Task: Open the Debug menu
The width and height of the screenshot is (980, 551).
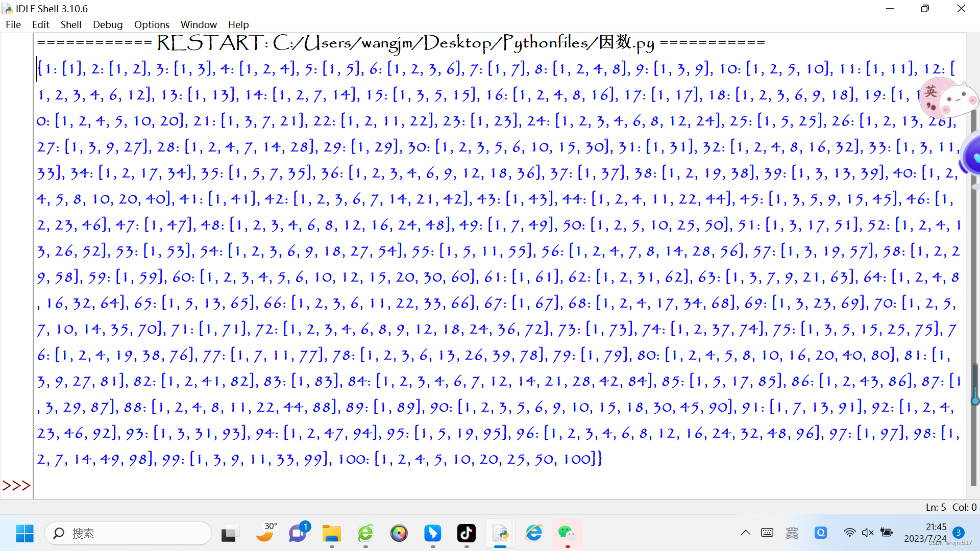Action: (x=108, y=24)
